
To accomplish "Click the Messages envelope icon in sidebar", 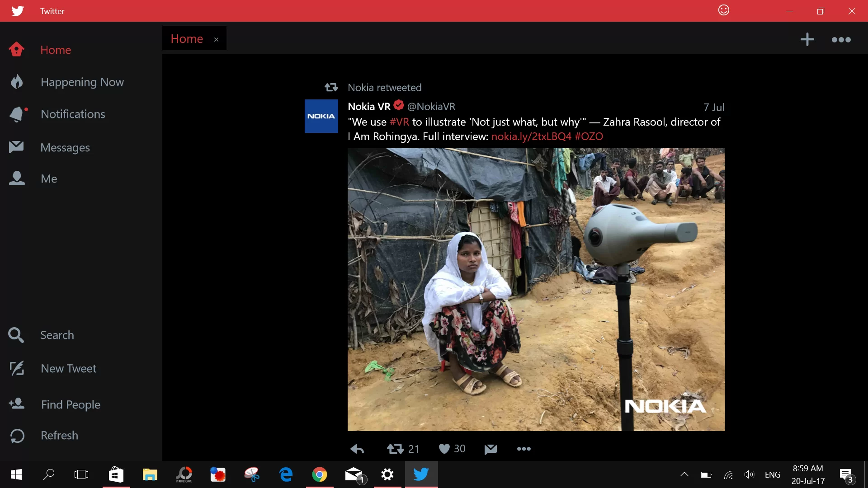I will [x=16, y=146].
